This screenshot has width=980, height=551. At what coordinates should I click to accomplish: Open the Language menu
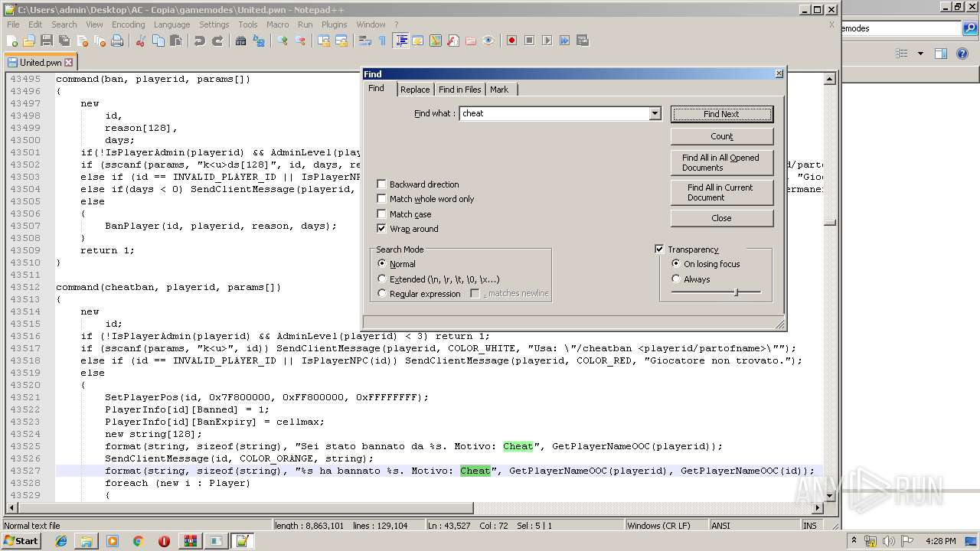(171, 24)
